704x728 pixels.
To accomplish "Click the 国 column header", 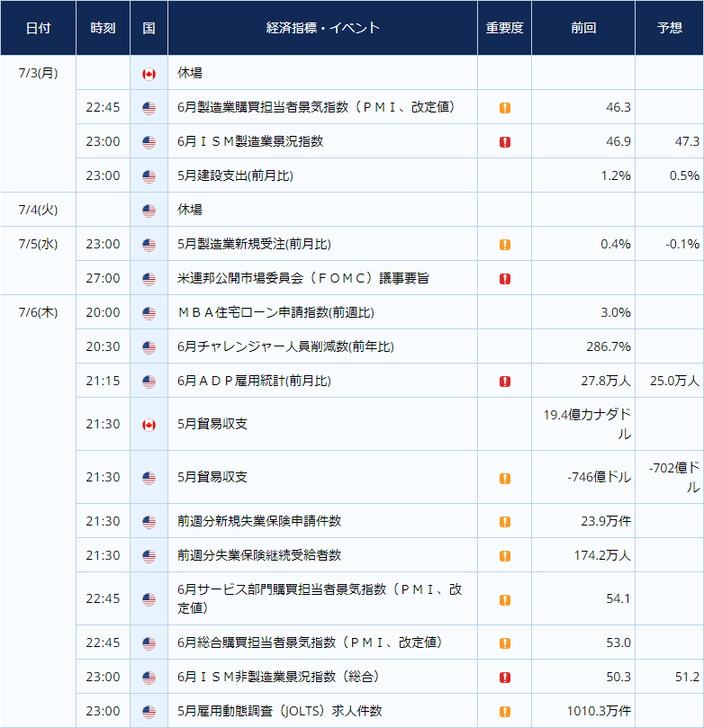I will coord(149,28).
